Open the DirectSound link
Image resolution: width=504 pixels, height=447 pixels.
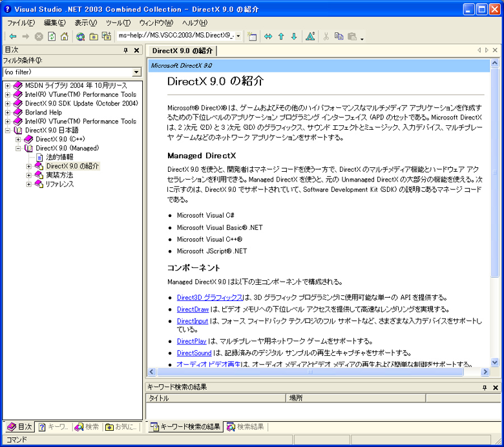click(194, 353)
